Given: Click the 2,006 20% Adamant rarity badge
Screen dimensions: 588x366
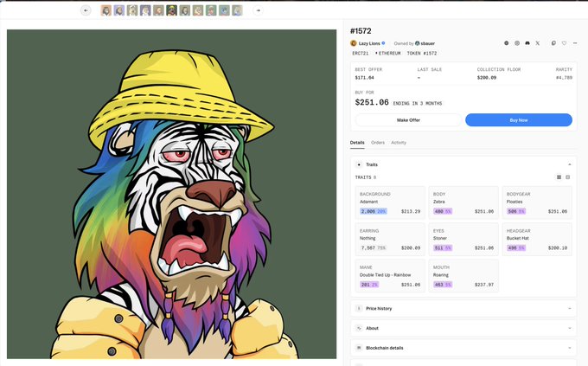Looking at the screenshot, I should coord(374,211).
